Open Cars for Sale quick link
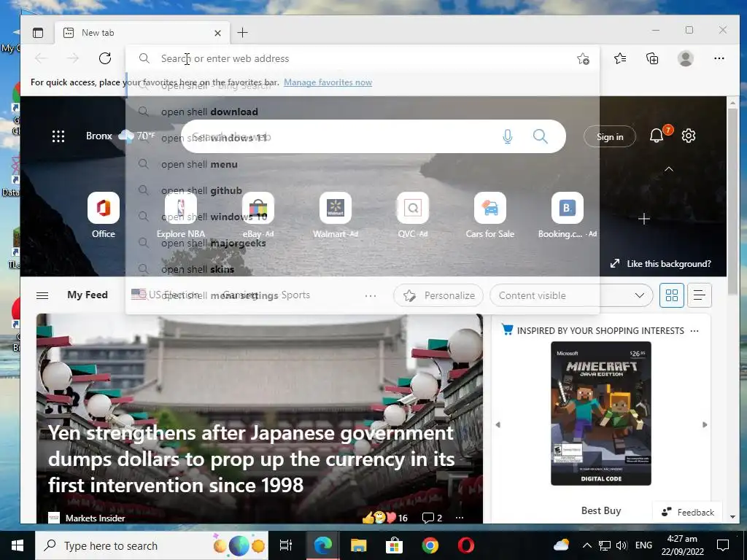The height and width of the screenshot is (560, 747). pos(489,215)
